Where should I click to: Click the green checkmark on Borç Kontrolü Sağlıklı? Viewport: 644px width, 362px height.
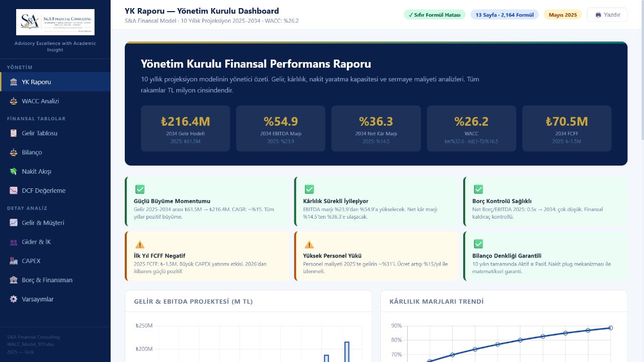(478, 189)
